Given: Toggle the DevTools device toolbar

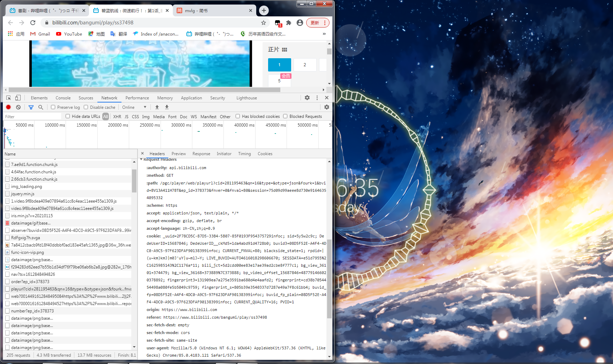Looking at the screenshot, I should click(18, 98).
